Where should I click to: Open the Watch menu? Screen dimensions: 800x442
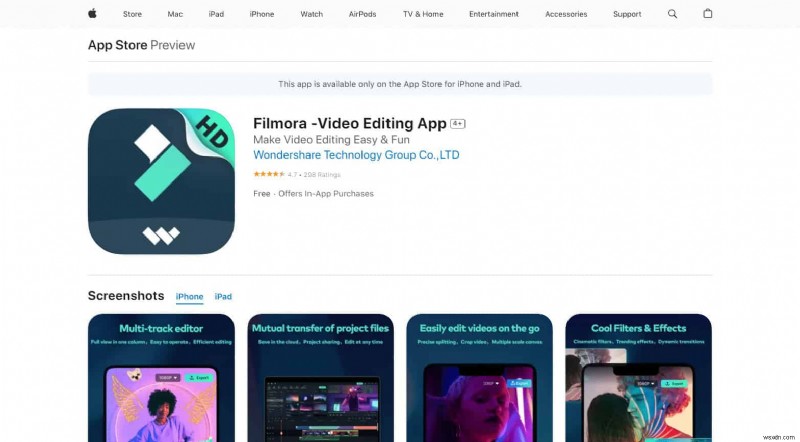(x=312, y=14)
